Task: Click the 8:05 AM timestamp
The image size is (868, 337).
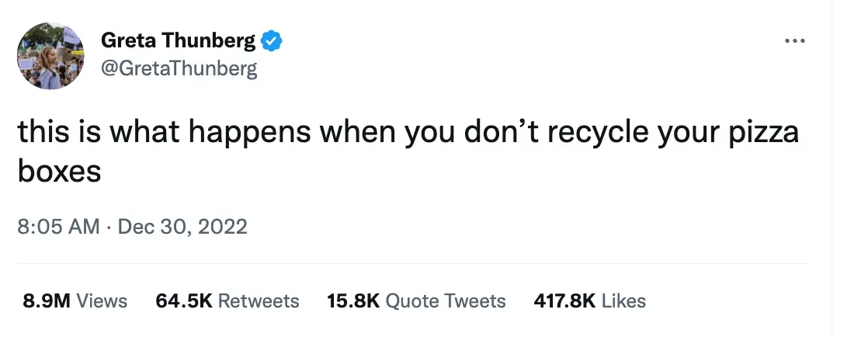Action: (58, 227)
